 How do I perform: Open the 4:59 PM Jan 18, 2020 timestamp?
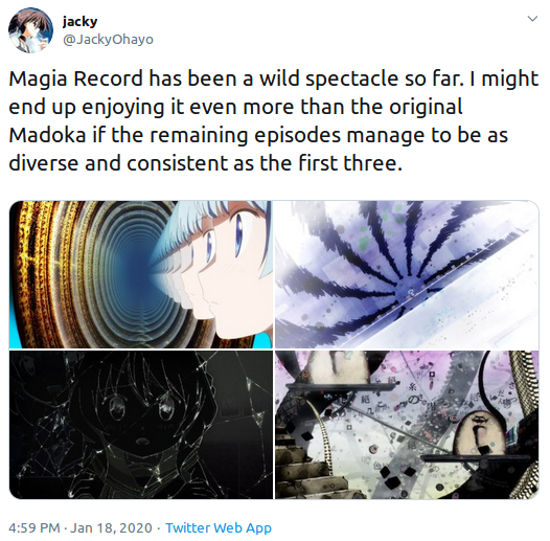coord(80,528)
